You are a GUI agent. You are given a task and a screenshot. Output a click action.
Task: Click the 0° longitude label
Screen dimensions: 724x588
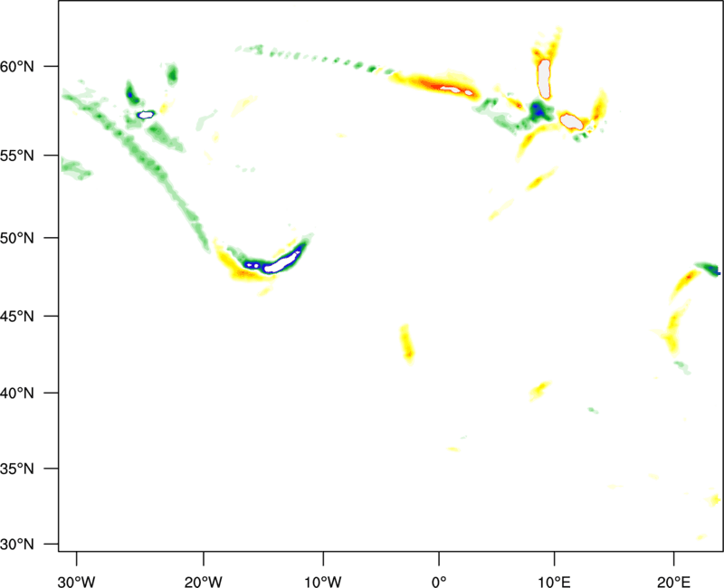click(439, 582)
